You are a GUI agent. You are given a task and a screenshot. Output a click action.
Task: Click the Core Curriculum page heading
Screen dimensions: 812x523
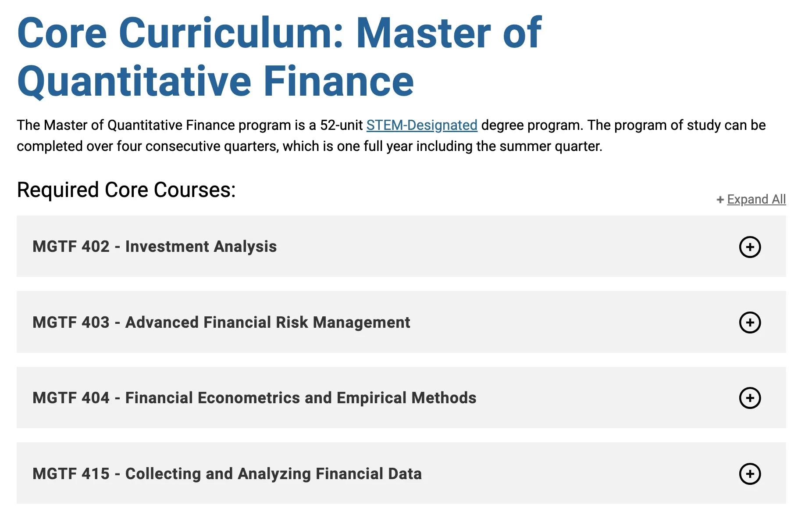coord(279,33)
